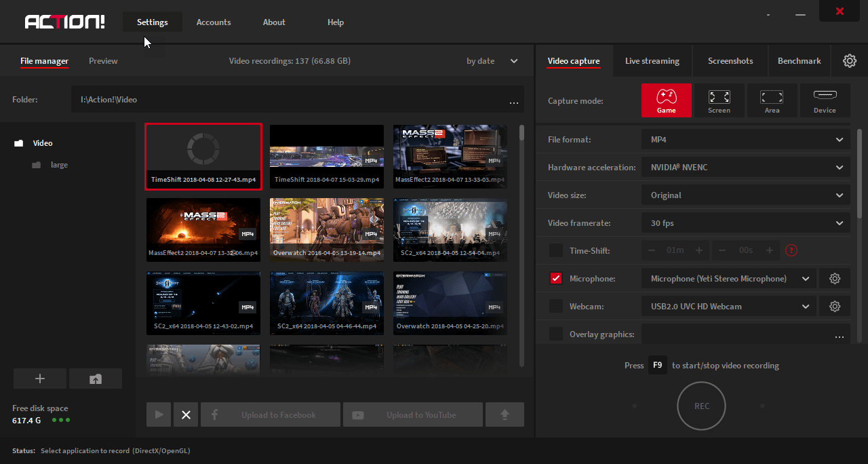The height and width of the screenshot is (464, 868).
Task: Add a new folder with plus button
Action: tap(40, 379)
